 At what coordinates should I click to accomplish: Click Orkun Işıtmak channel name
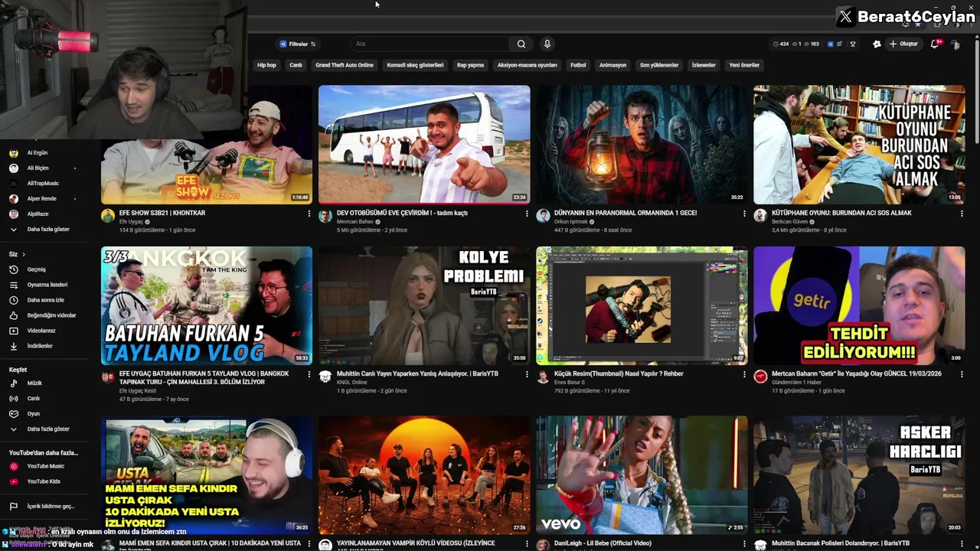571,222
